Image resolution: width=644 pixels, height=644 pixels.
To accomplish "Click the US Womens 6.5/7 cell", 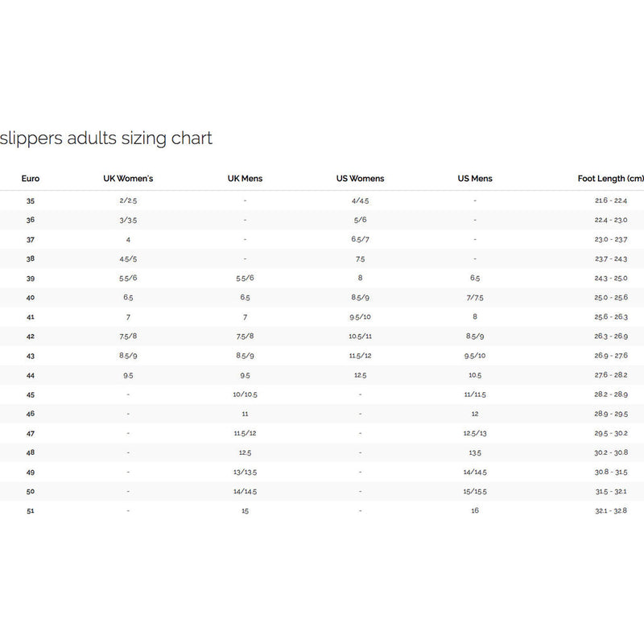I will point(360,239).
